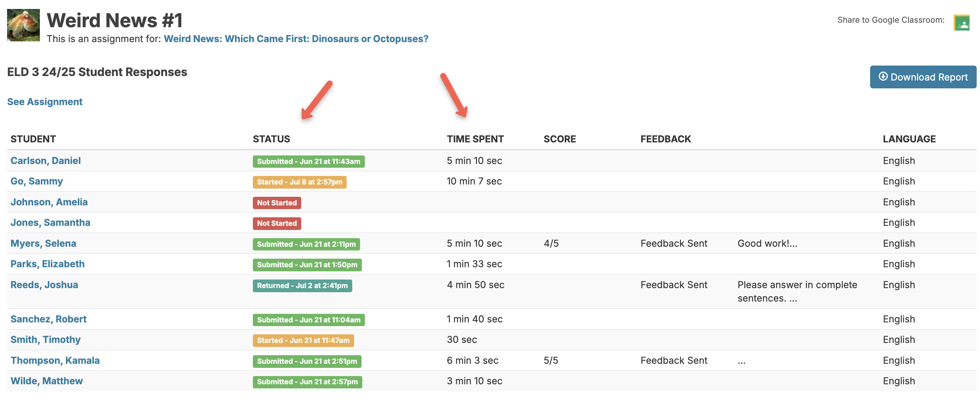The height and width of the screenshot is (407, 980).
Task: Open the octopus assignment thumbnail image
Action: (x=23, y=25)
